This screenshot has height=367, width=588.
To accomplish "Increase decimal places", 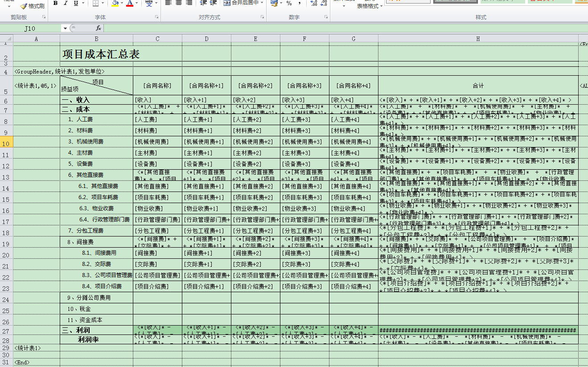I will pyautogui.click(x=313, y=4).
